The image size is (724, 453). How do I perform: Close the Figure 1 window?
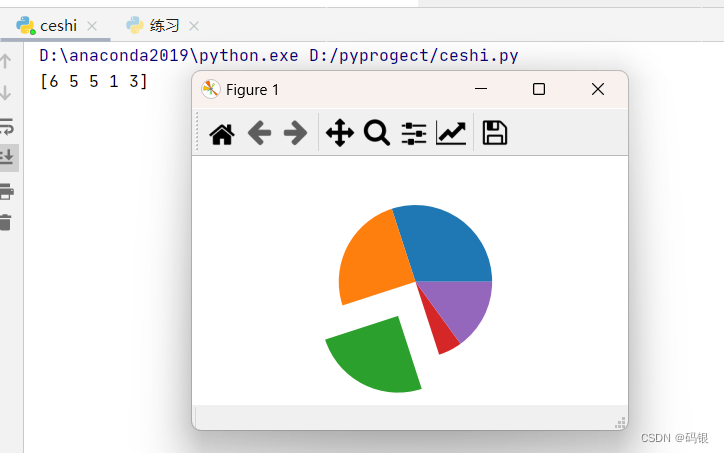click(x=598, y=89)
